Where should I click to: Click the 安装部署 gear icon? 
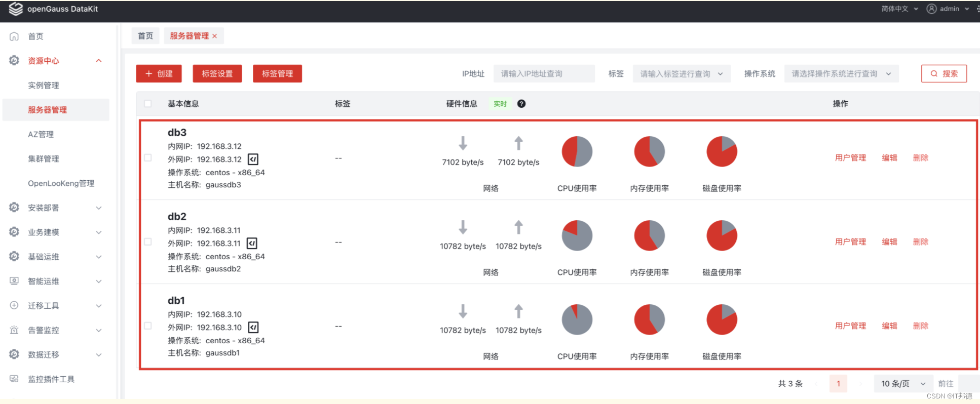tap(14, 207)
